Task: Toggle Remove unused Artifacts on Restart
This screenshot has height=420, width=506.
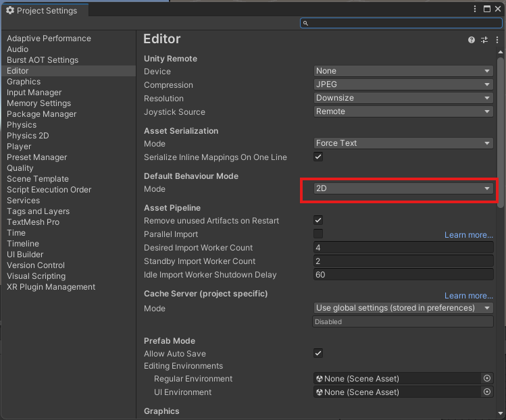Action: [318, 220]
